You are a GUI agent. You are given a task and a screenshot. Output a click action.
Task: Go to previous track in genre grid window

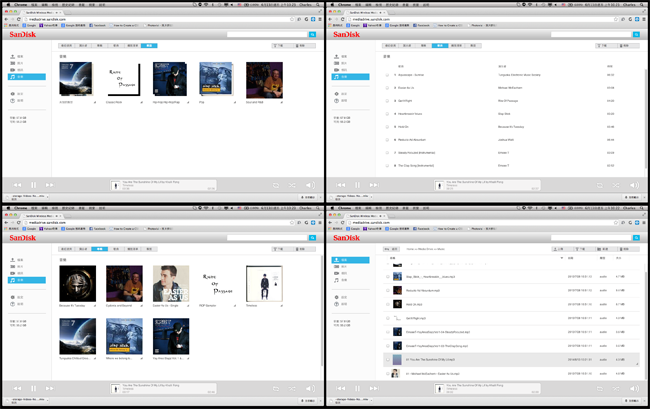click(x=17, y=185)
